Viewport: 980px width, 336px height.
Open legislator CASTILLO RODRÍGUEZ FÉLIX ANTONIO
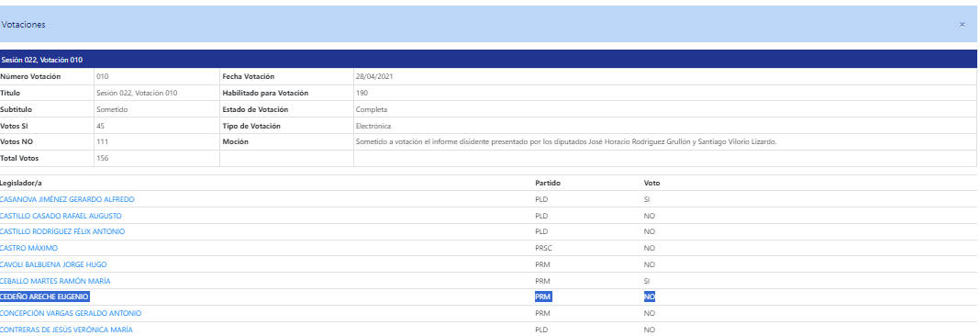click(x=62, y=231)
